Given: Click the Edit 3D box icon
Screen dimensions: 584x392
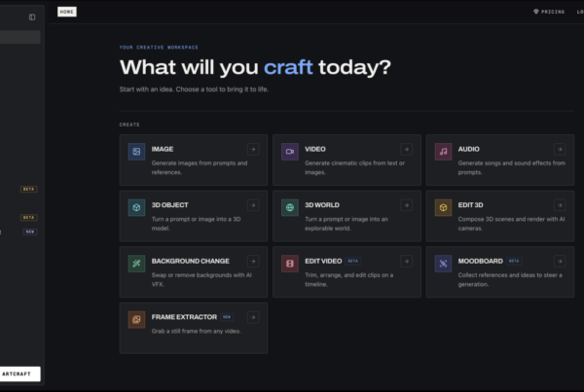Looking at the screenshot, I should [443, 207].
